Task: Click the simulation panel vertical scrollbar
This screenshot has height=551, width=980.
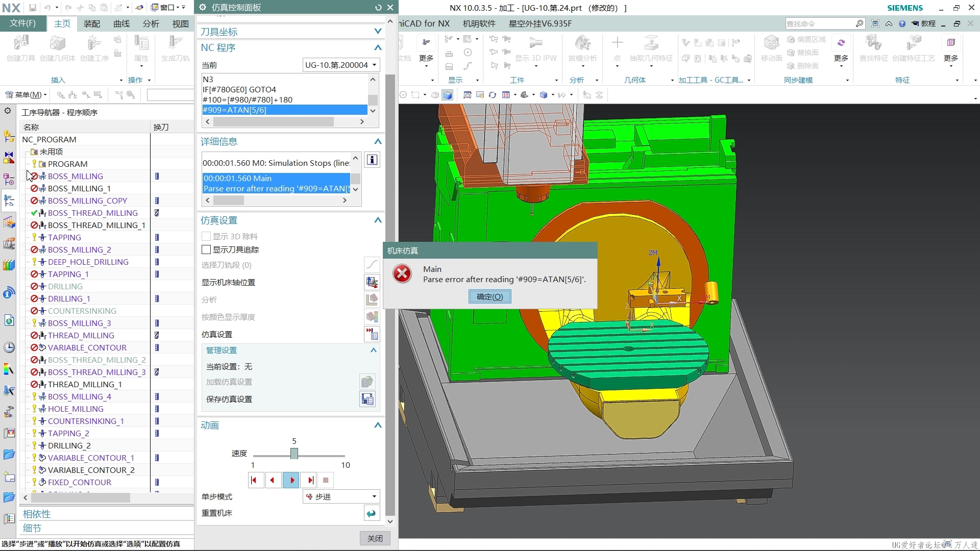Action: click(x=390, y=294)
